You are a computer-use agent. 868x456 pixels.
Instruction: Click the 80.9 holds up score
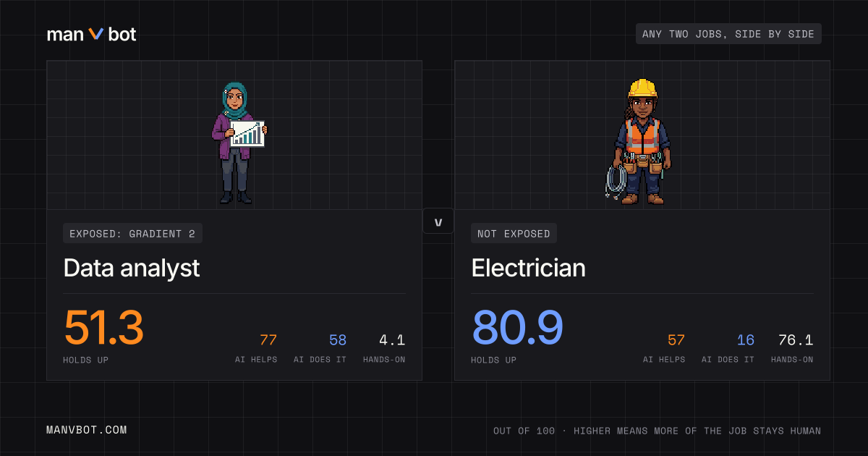[517, 328]
